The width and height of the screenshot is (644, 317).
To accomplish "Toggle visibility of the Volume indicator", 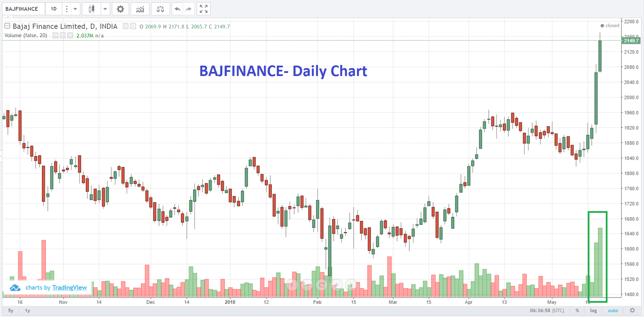I will 55,35.
